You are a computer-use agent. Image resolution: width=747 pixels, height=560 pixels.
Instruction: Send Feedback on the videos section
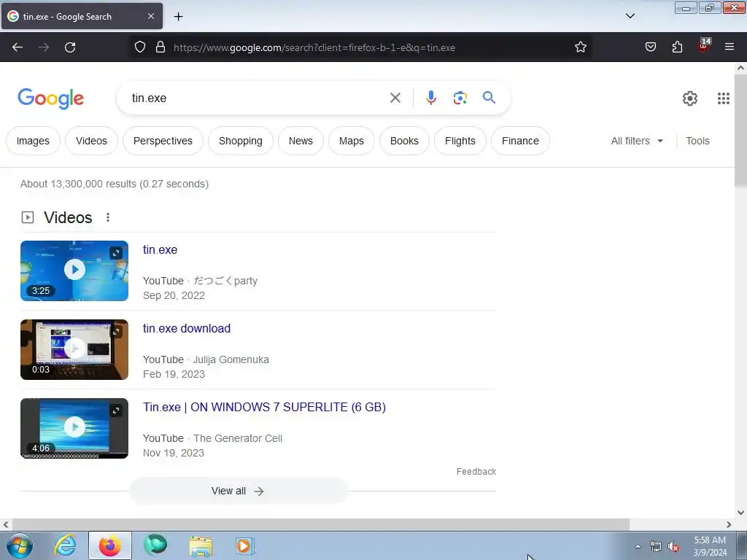(x=476, y=472)
